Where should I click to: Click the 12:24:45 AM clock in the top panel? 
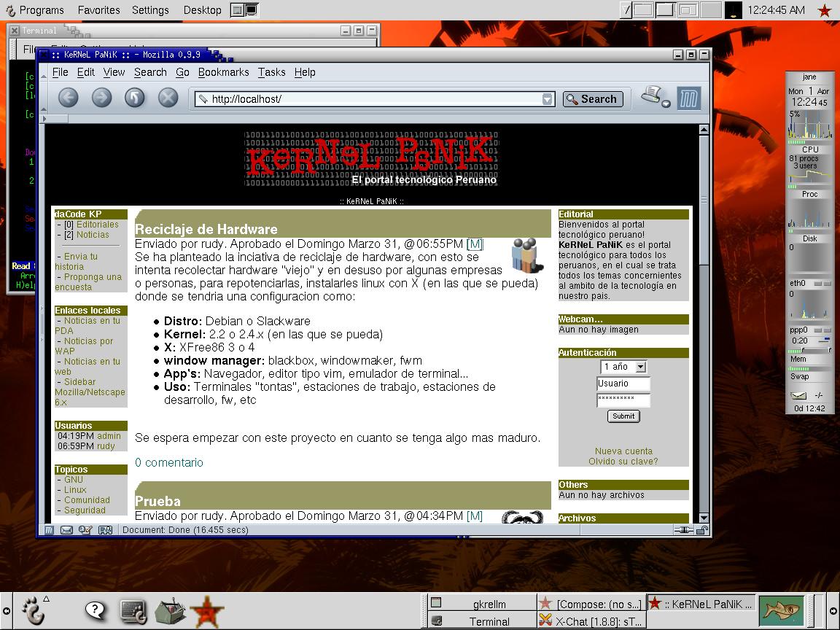[776, 10]
